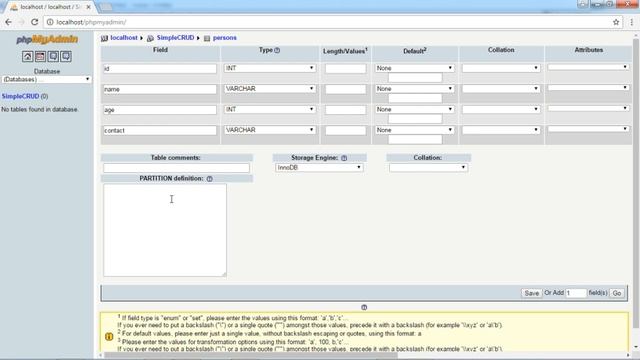Screen dimensions: 640x360
Task: Click 'No tables found in database' text
Action: click(40, 109)
